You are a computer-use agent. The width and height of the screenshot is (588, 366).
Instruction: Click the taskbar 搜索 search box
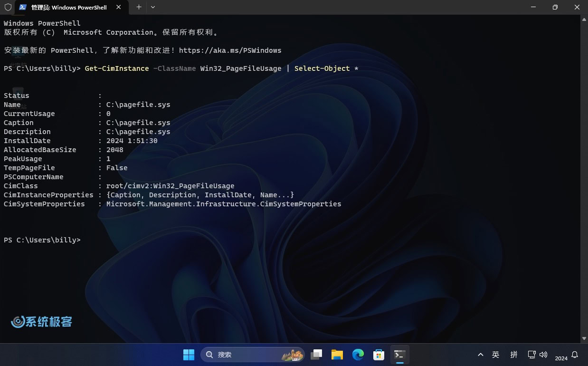(x=253, y=355)
